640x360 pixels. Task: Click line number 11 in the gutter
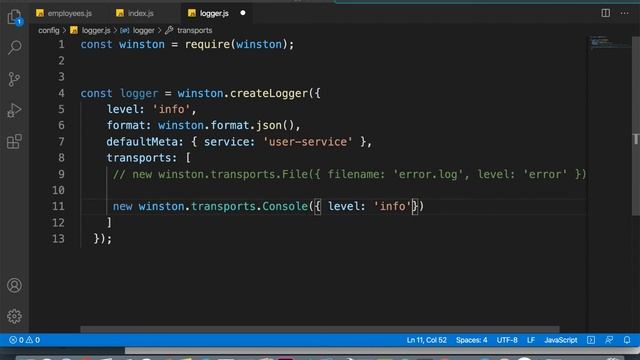pyautogui.click(x=58, y=206)
